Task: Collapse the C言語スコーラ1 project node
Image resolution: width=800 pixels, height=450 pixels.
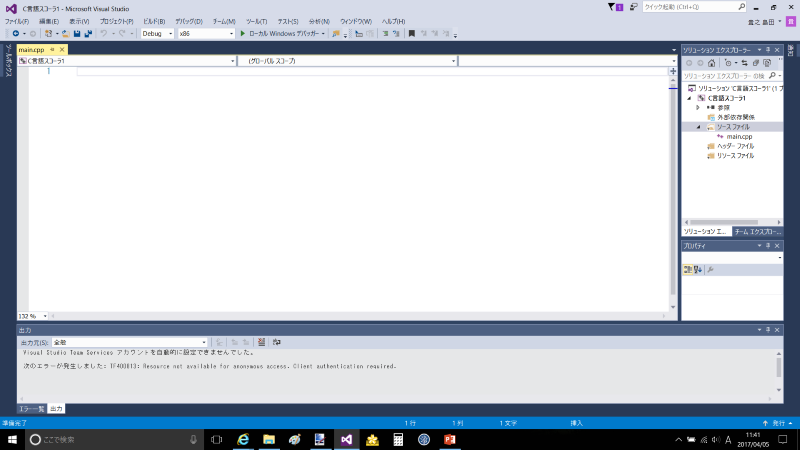Action: (689, 98)
